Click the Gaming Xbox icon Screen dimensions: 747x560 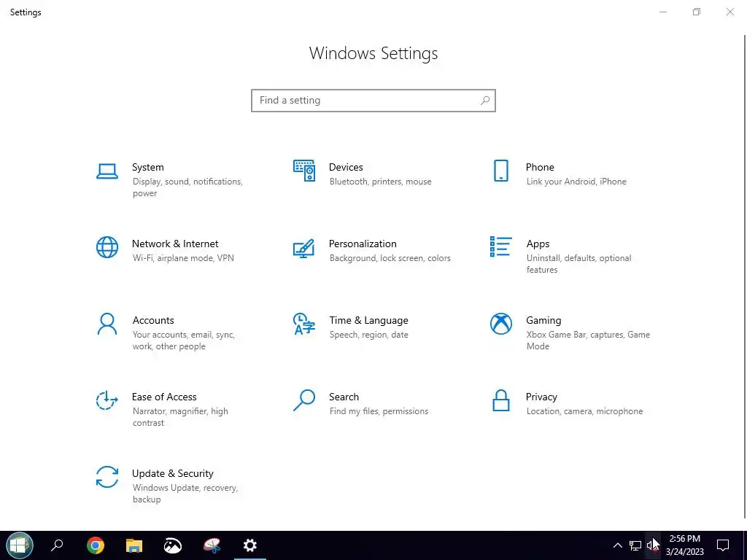500,324
